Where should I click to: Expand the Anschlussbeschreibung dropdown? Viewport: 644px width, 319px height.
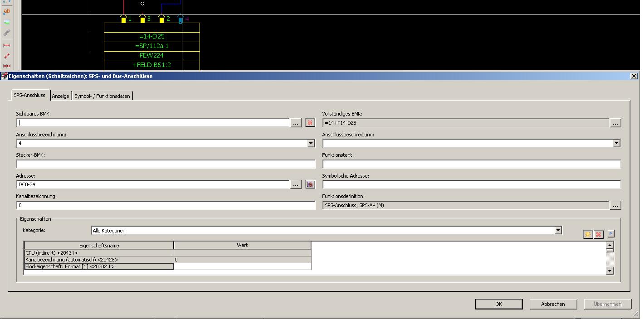[616, 144]
